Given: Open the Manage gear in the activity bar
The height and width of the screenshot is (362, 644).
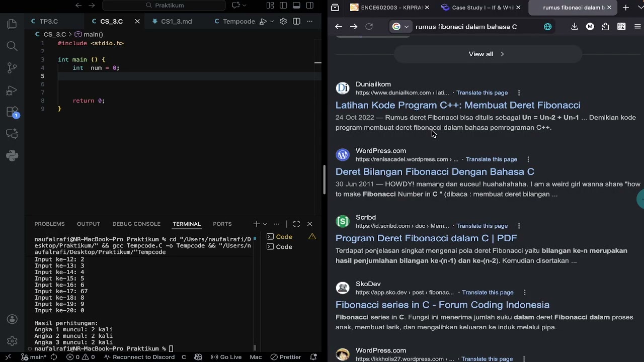Looking at the screenshot, I should click(x=12, y=341).
